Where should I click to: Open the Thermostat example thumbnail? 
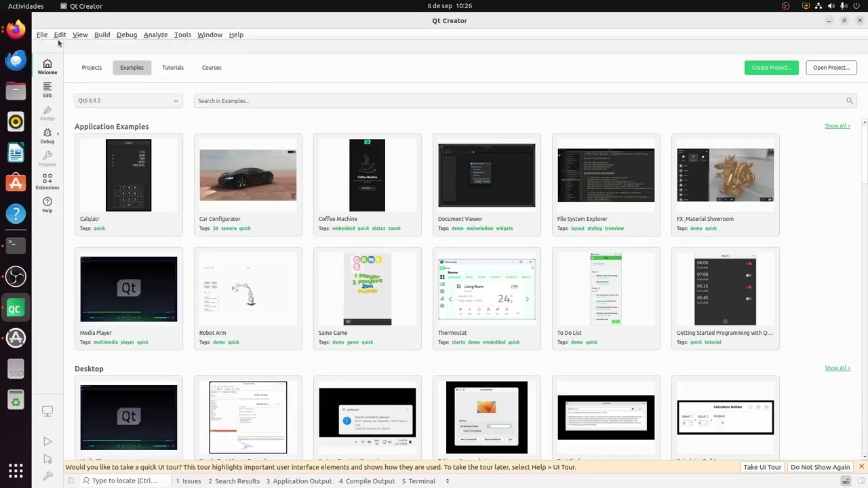tap(487, 289)
